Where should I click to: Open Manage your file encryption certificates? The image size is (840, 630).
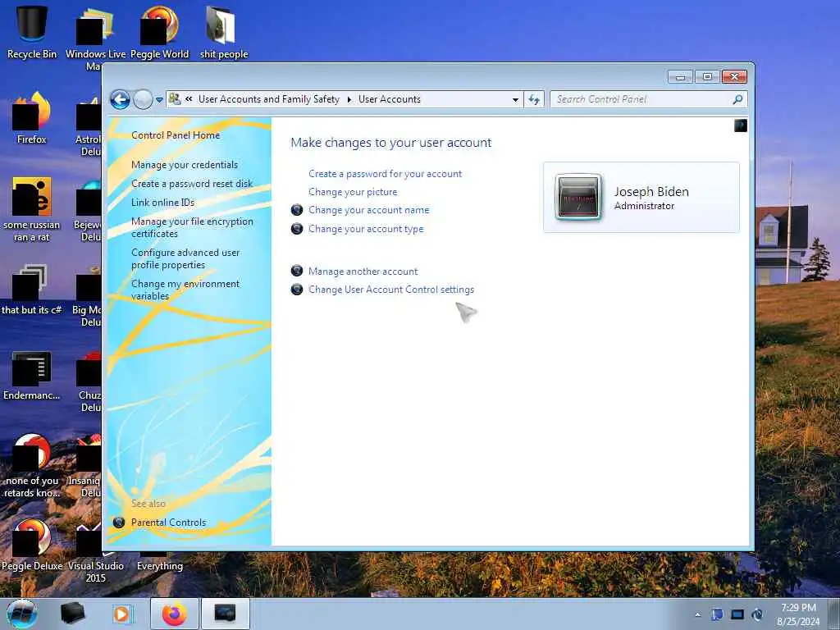point(192,227)
